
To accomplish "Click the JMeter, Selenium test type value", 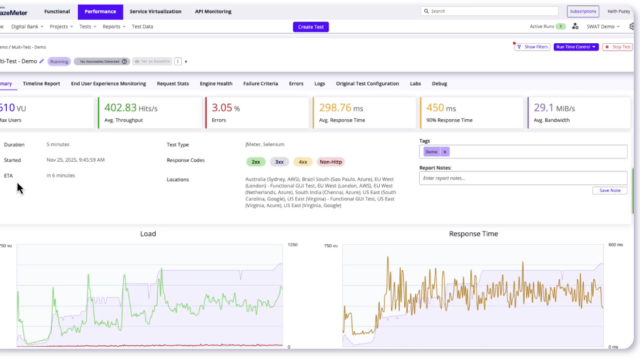I will [x=265, y=144].
